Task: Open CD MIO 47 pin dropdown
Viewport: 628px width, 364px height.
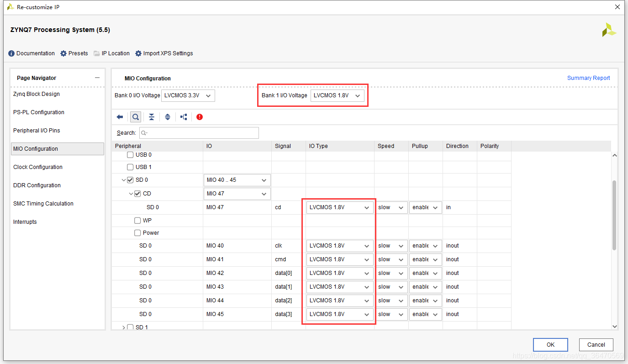Action: (x=237, y=194)
